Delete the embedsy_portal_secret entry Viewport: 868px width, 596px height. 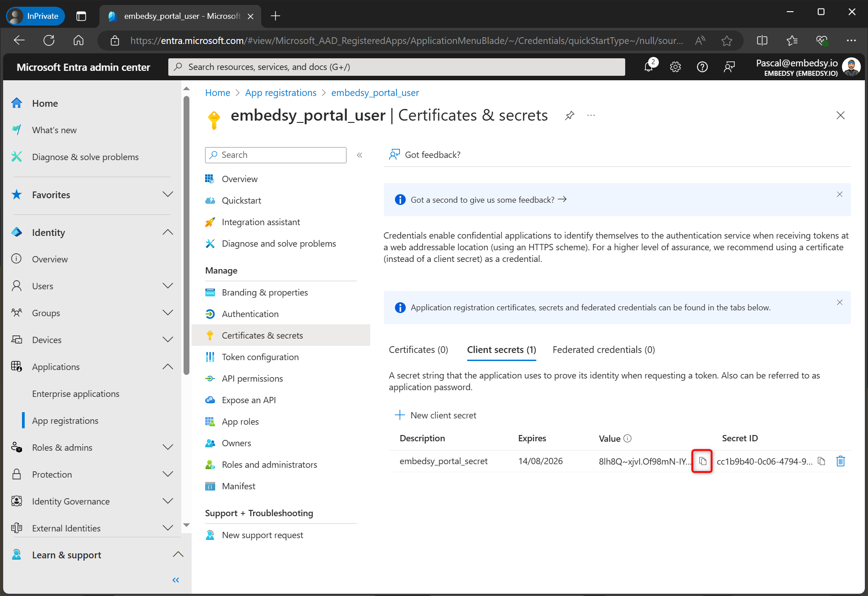click(841, 461)
